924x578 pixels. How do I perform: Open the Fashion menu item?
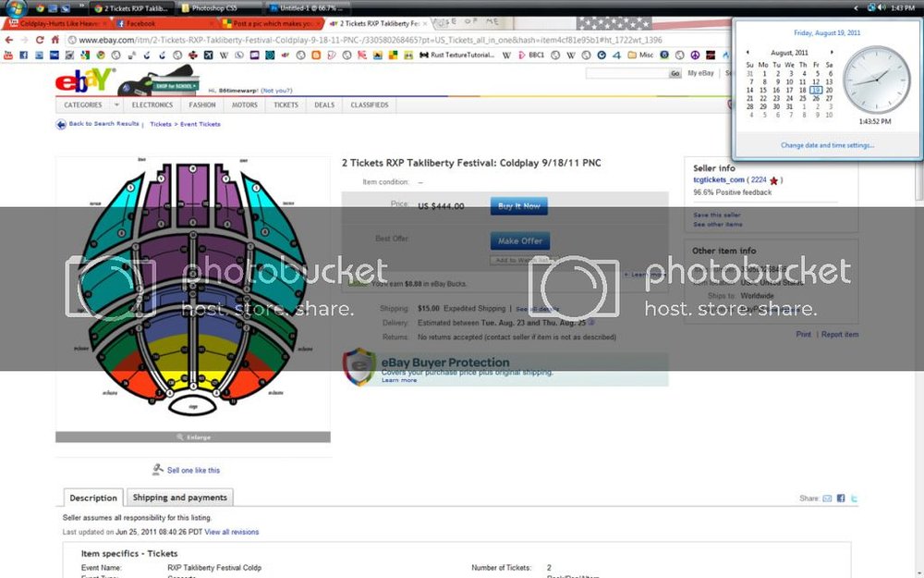(x=202, y=105)
